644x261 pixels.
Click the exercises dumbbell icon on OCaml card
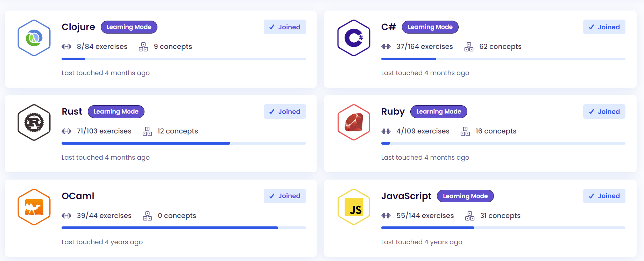click(66, 216)
